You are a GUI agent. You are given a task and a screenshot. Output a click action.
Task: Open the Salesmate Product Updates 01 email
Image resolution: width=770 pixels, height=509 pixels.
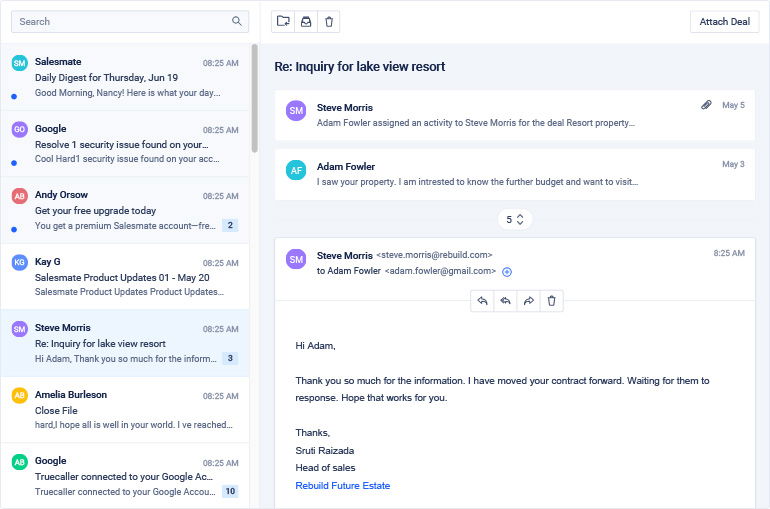125,277
